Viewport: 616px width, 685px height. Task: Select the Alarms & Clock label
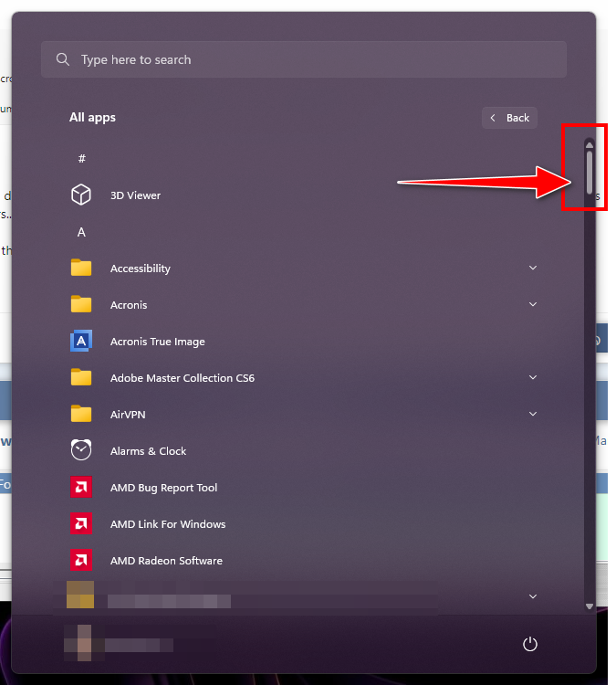149,451
